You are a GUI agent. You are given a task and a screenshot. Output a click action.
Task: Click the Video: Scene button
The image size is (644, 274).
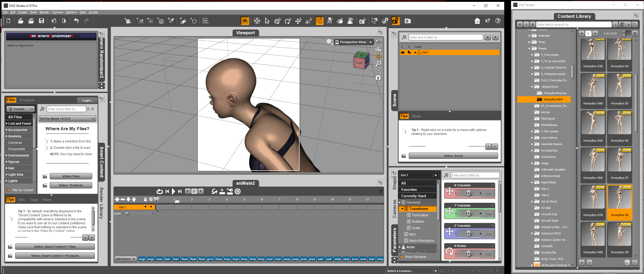pos(453,156)
